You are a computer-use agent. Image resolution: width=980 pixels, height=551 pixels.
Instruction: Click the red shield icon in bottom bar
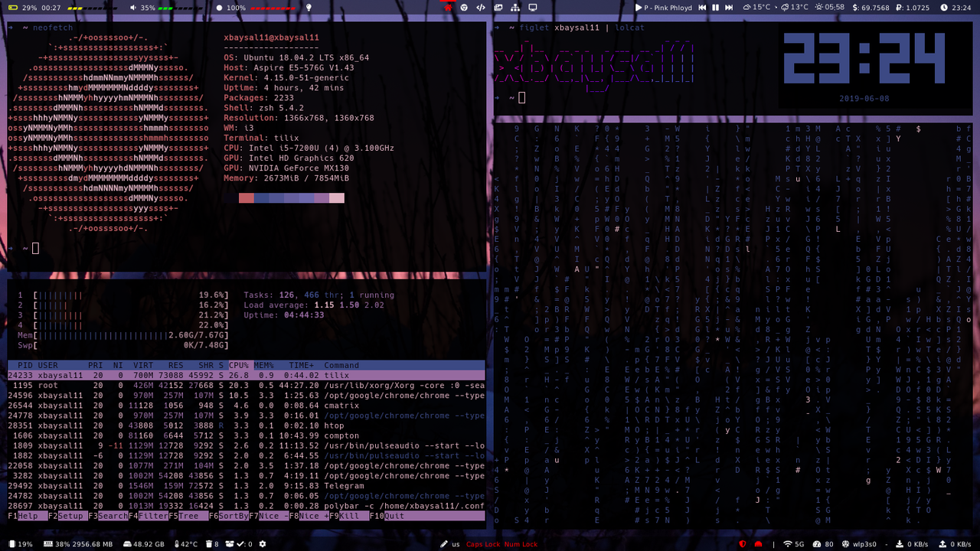[742, 544]
